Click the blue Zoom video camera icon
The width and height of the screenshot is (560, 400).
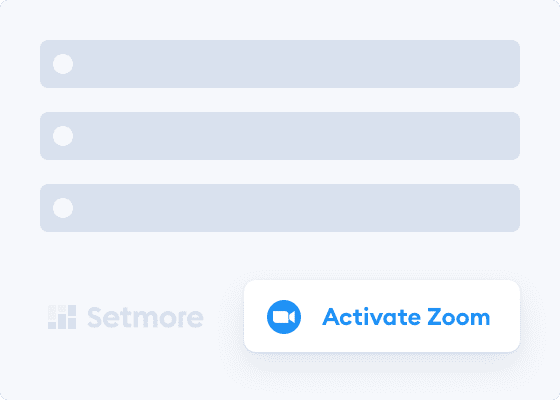pyautogui.click(x=284, y=317)
